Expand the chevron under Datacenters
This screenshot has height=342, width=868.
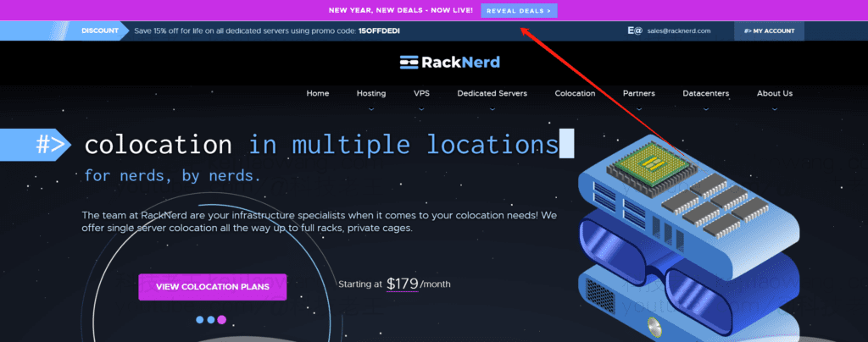[x=706, y=109]
